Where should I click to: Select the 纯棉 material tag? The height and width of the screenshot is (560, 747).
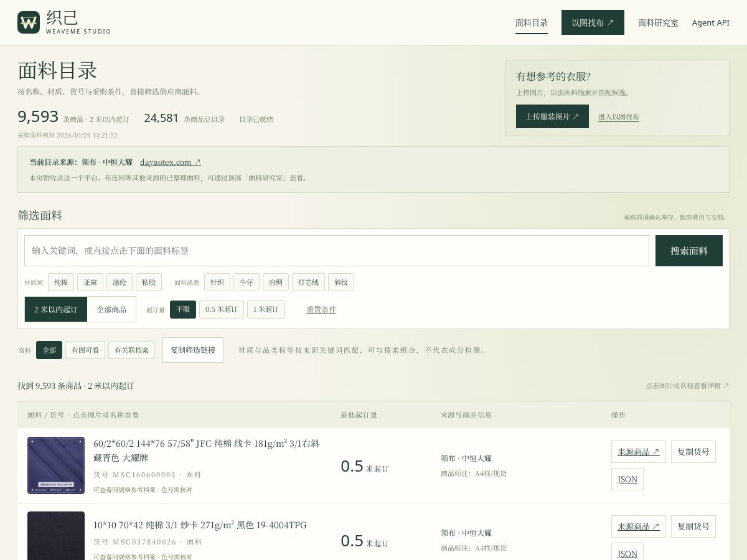tap(61, 282)
